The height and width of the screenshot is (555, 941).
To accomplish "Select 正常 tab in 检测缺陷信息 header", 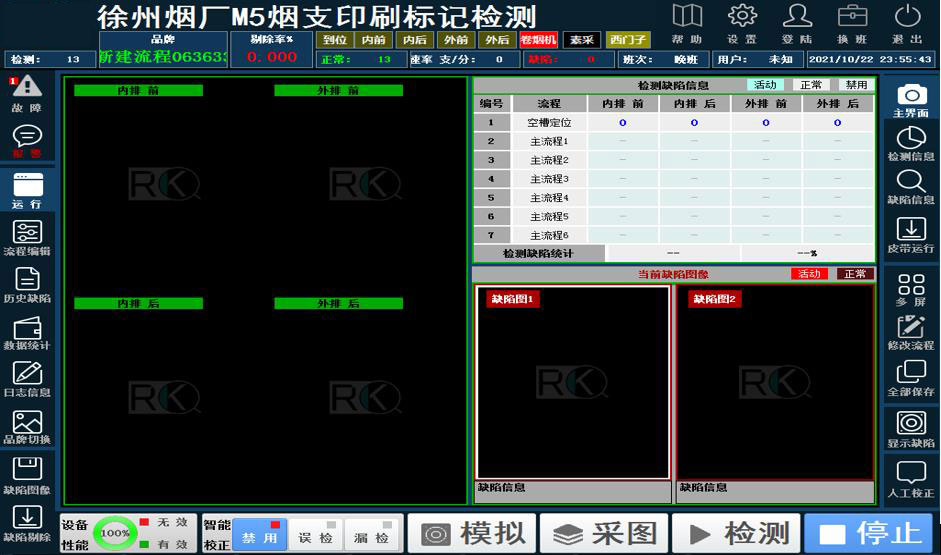I will coord(814,85).
